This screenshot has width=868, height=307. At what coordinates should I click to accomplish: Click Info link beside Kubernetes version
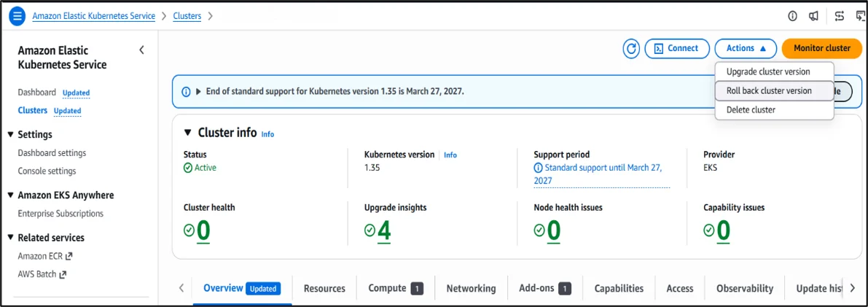pos(450,155)
